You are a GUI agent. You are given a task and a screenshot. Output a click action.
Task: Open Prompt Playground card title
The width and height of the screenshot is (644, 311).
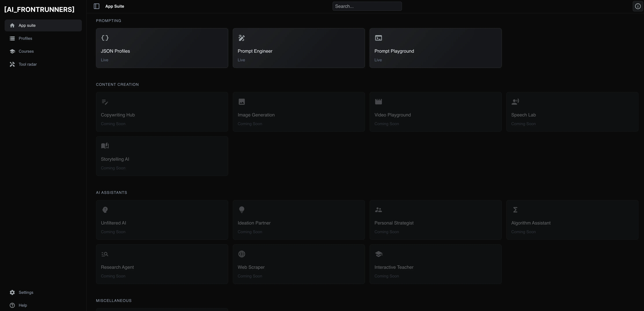pos(394,51)
